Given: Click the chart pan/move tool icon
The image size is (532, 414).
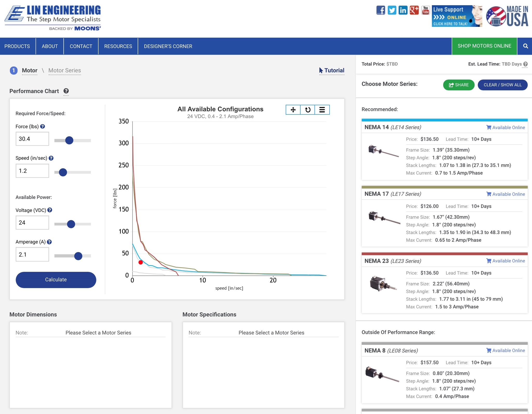Looking at the screenshot, I should (293, 110).
